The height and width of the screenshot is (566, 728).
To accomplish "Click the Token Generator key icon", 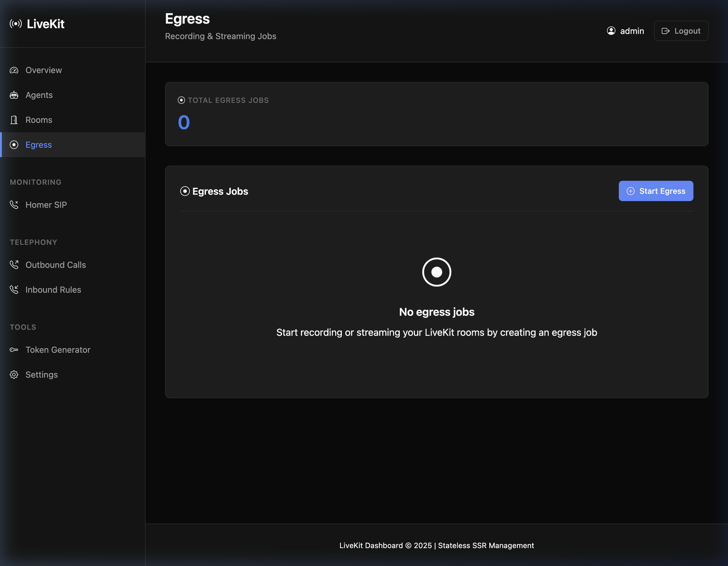I will point(14,350).
